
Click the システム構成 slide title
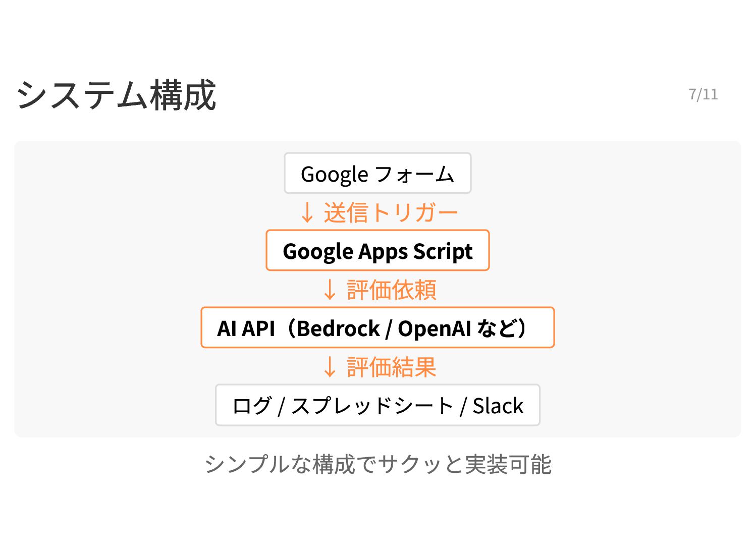pos(116,95)
